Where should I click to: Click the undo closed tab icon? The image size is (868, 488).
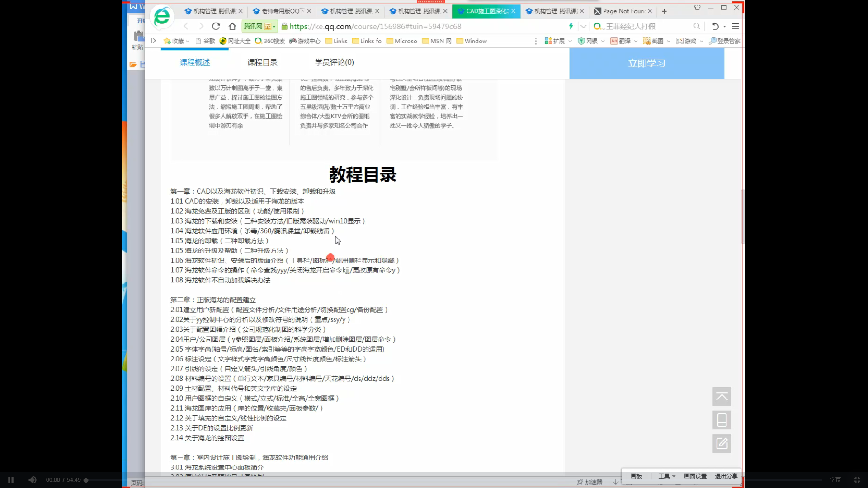coord(715,26)
